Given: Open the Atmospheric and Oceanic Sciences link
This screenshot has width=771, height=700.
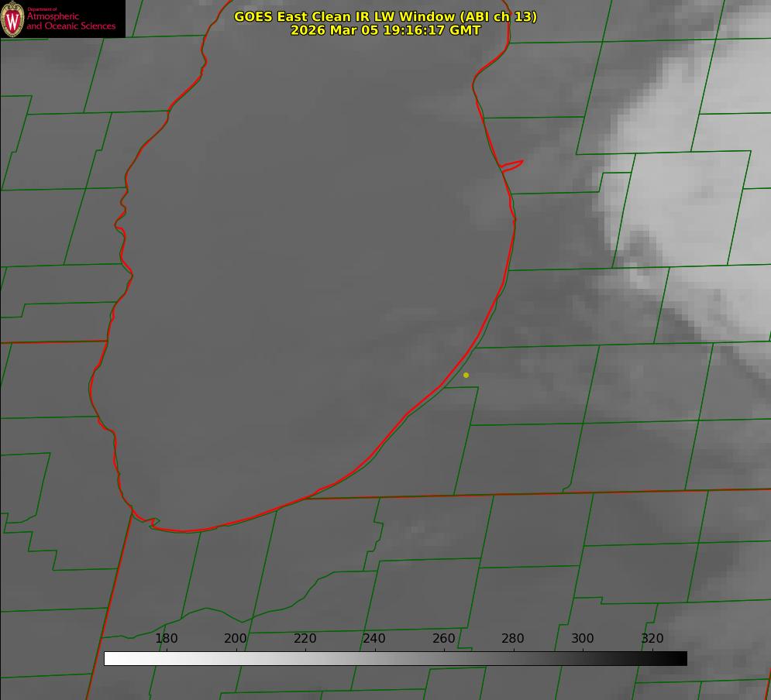Looking at the screenshot, I should (71, 21).
